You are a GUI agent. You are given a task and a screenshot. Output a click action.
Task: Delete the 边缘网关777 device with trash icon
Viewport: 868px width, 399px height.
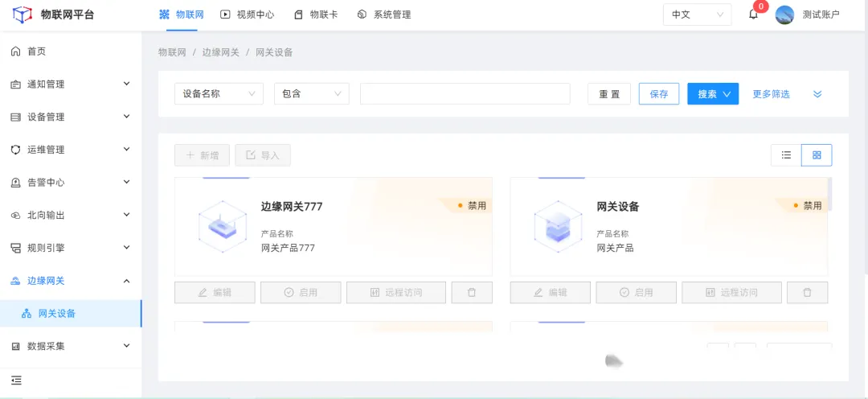click(472, 293)
